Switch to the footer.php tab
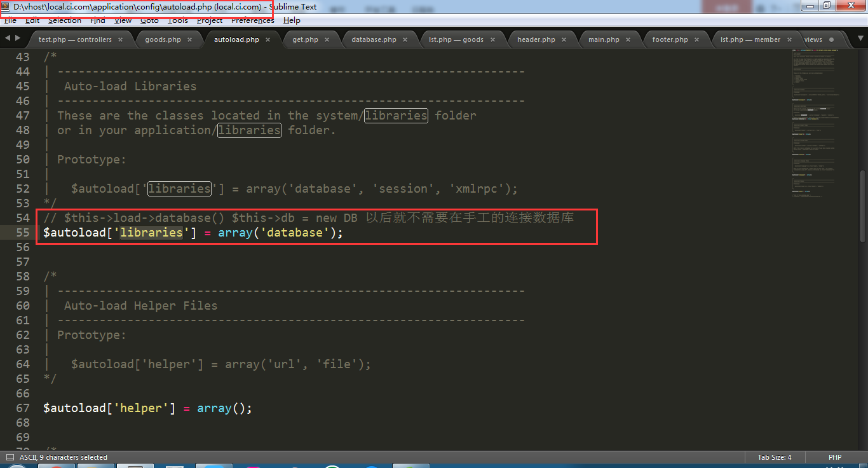Viewport: 868px width, 468px height. click(670, 39)
